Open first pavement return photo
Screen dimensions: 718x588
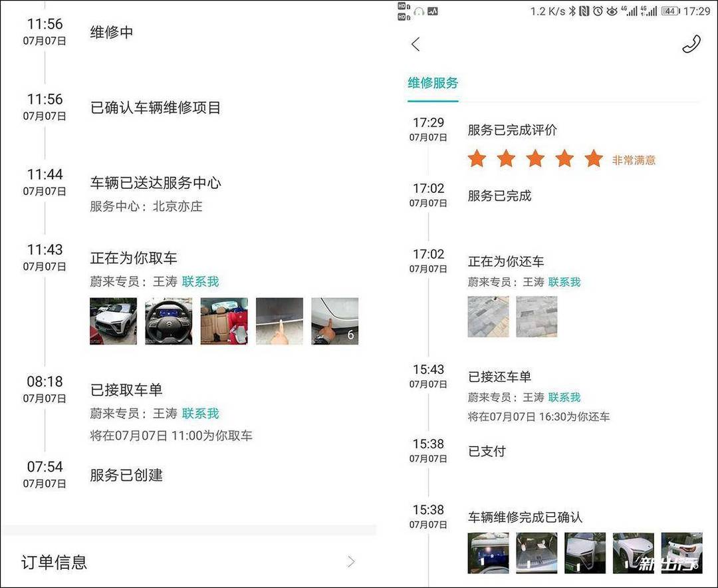[488, 316]
